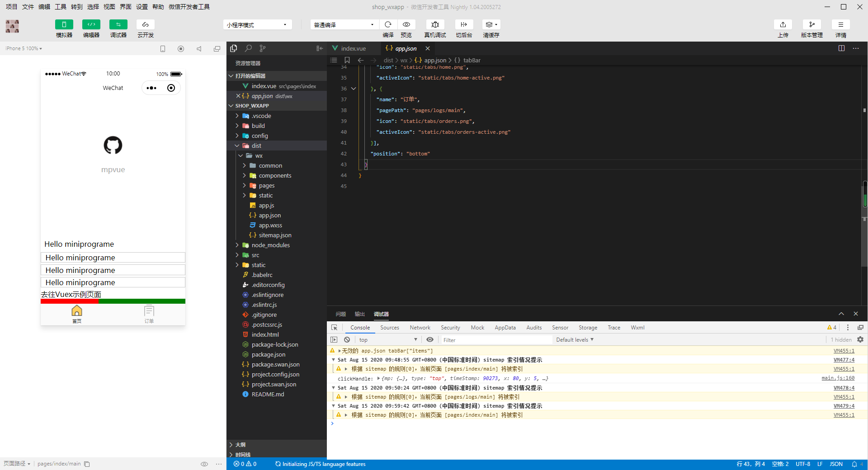Collapse the sidebar panel icon
Screen dimensions: 868x470
pyautogui.click(x=320, y=48)
